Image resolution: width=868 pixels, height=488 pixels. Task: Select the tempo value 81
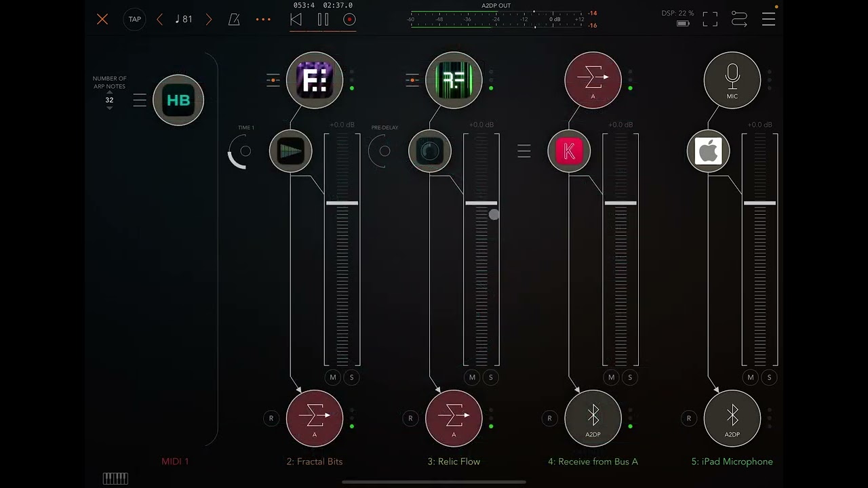tap(184, 19)
